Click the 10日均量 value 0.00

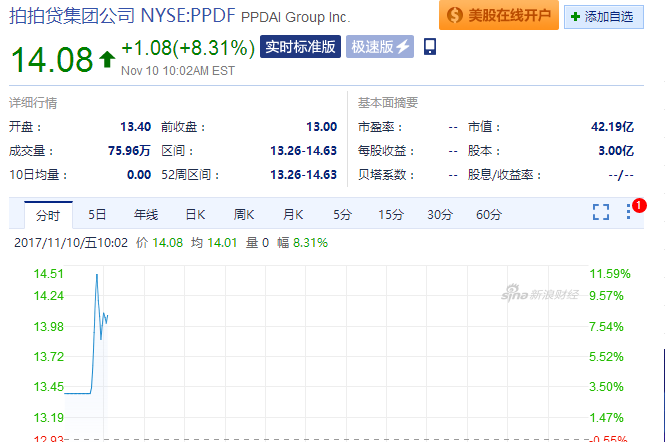tap(139, 175)
